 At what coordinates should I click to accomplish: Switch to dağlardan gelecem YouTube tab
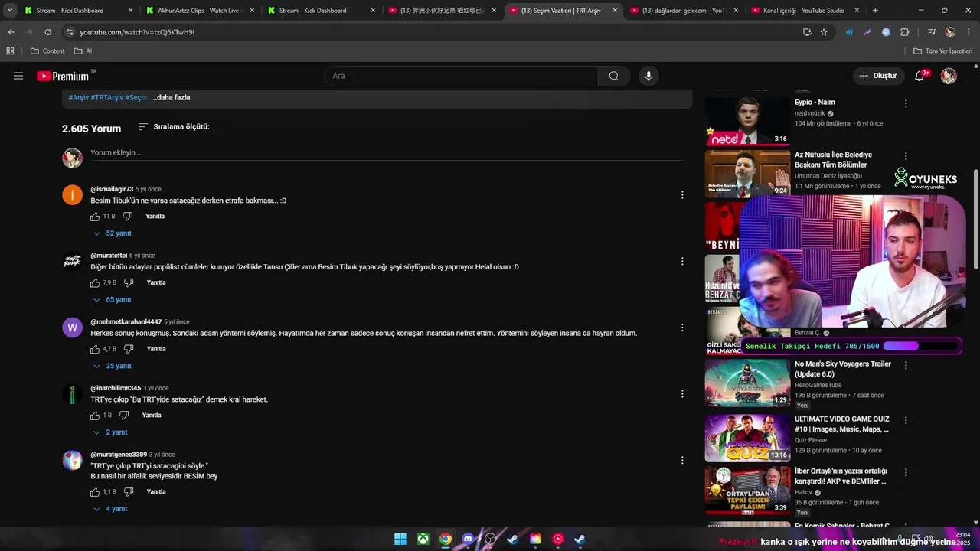coord(684,11)
